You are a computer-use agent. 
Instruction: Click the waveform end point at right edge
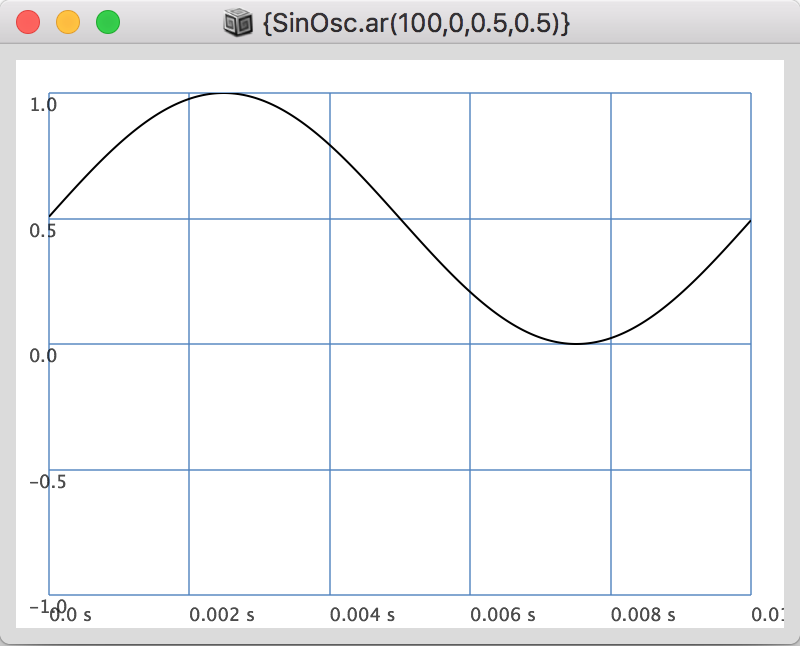pyautogui.click(x=750, y=220)
